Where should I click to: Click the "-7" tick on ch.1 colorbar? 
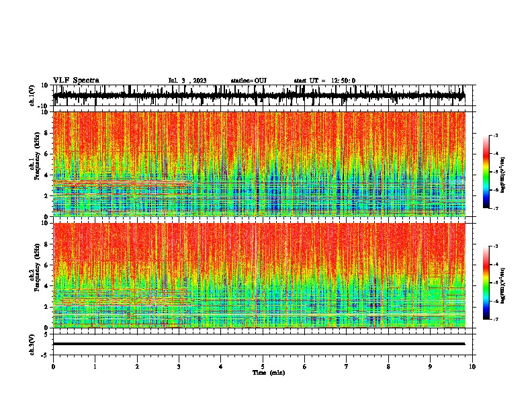coord(496,208)
